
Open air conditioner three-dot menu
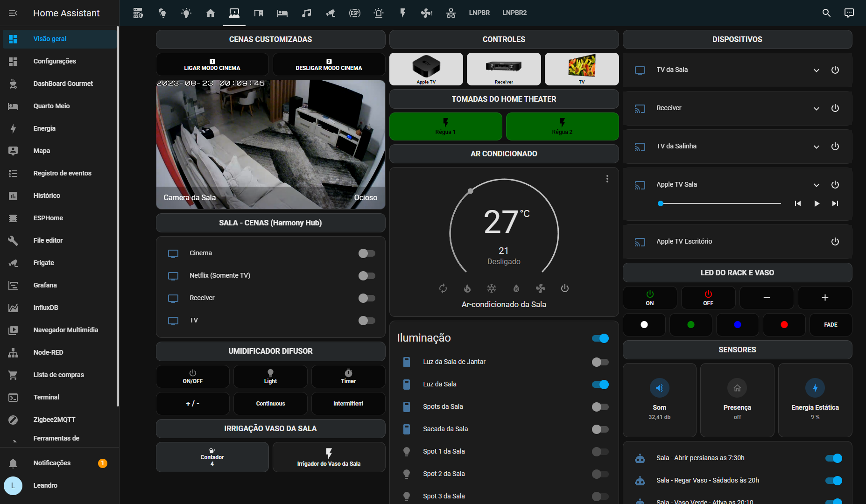[607, 179]
